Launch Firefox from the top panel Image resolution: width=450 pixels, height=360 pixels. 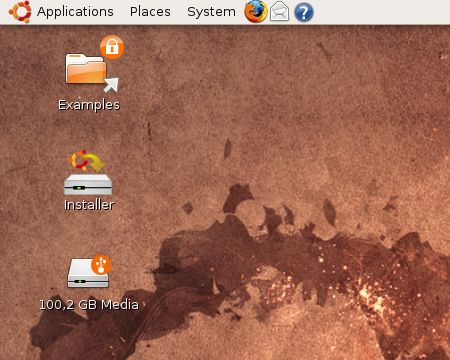pyautogui.click(x=256, y=12)
